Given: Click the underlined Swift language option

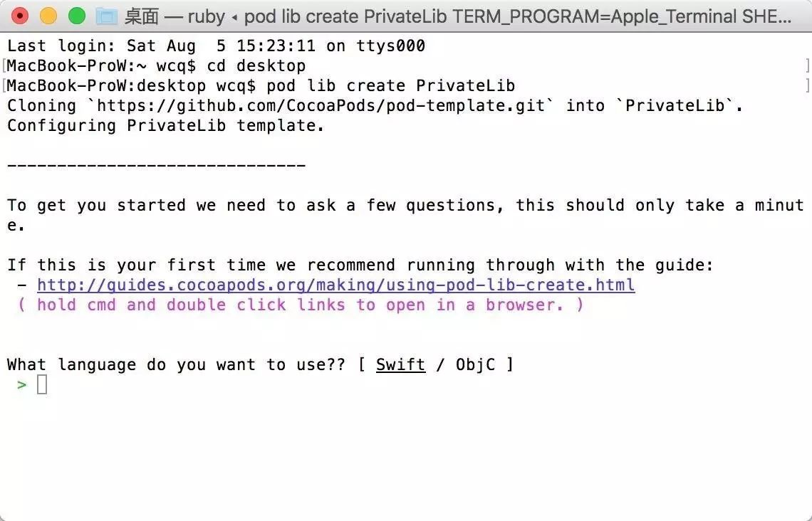Looking at the screenshot, I should (x=400, y=364).
